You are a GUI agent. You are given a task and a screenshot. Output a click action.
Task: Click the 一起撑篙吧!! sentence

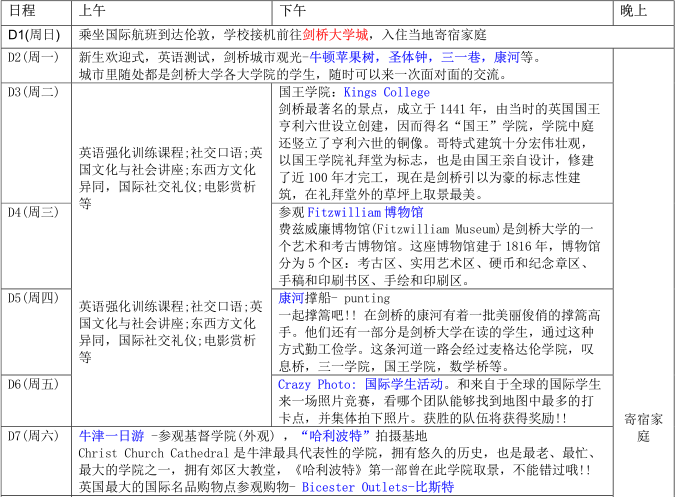click(318, 315)
